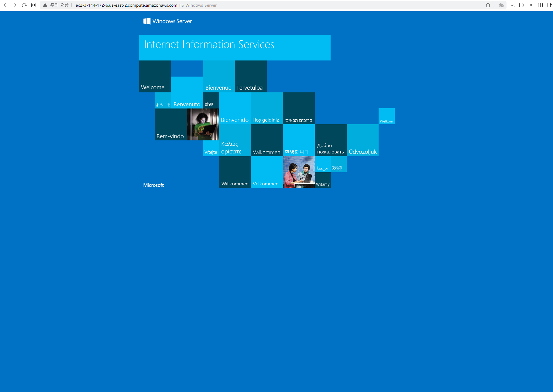Click the bookmark star icon

tap(501, 5)
